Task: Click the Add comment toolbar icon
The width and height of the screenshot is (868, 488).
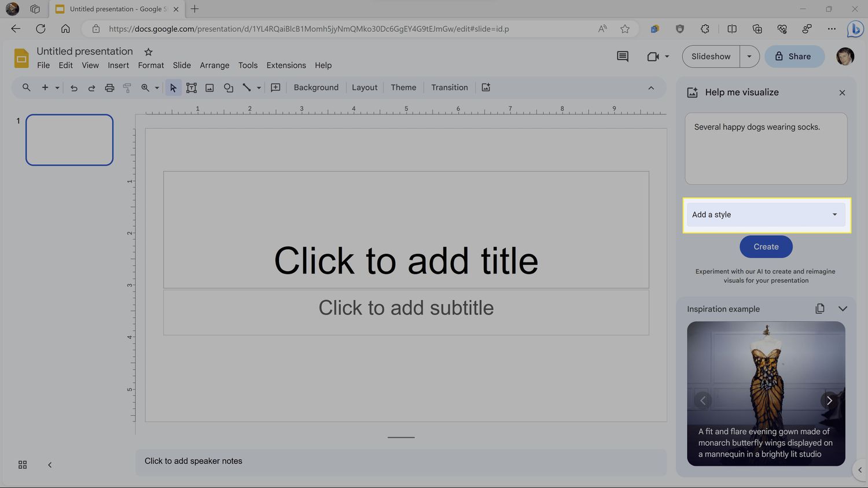Action: point(275,88)
